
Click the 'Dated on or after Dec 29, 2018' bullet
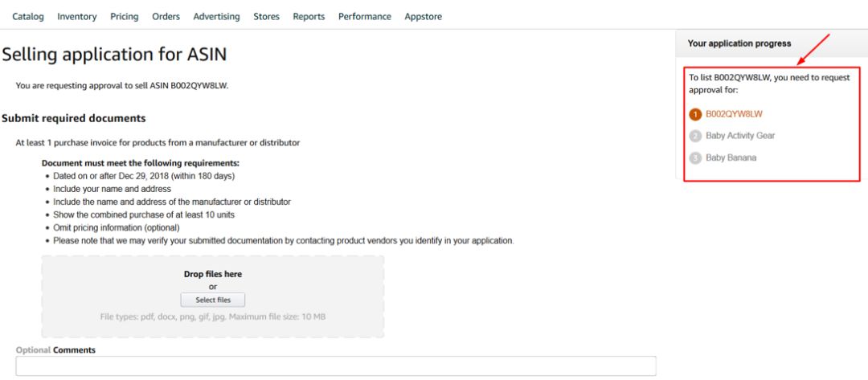click(144, 177)
